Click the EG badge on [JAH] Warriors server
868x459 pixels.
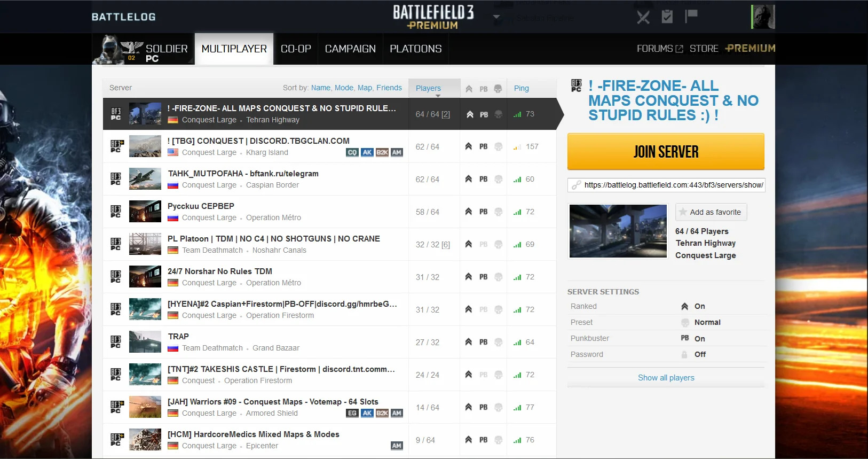click(352, 413)
